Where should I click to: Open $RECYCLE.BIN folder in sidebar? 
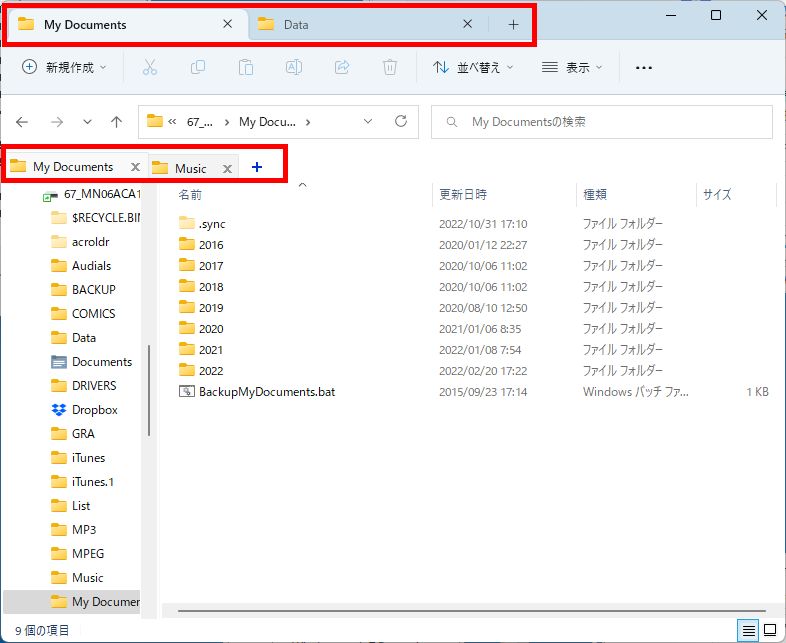[x=96, y=218]
